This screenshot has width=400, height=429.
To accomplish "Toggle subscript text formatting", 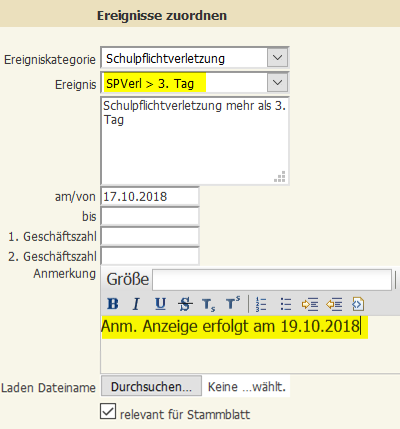I will [x=209, y=304].
